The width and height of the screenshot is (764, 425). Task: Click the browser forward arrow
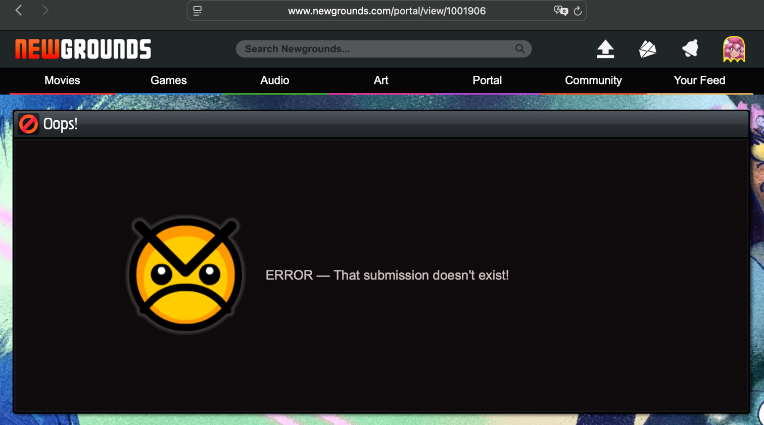[x=46, y=11]
